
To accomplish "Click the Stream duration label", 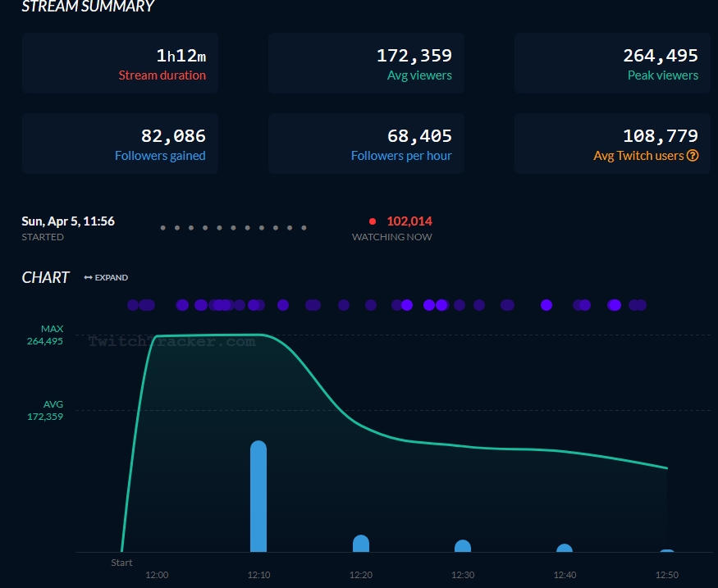I will [x=162, y=75].
